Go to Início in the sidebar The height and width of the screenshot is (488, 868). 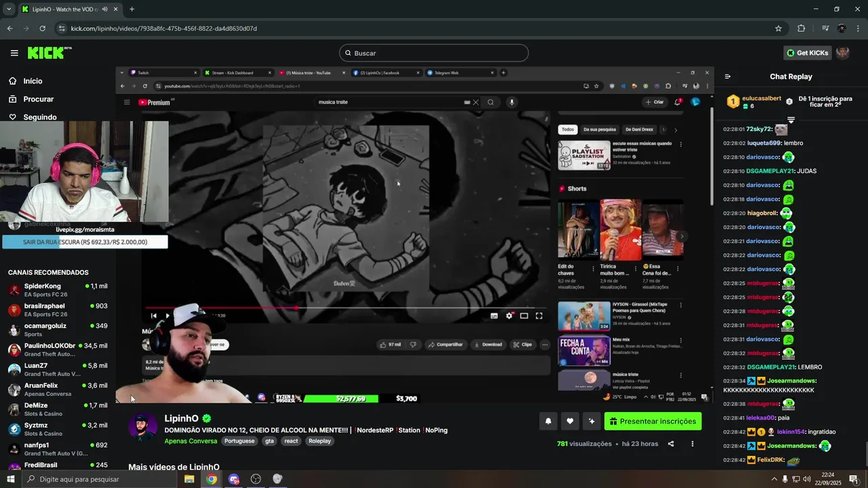click(x=33, y=81)
